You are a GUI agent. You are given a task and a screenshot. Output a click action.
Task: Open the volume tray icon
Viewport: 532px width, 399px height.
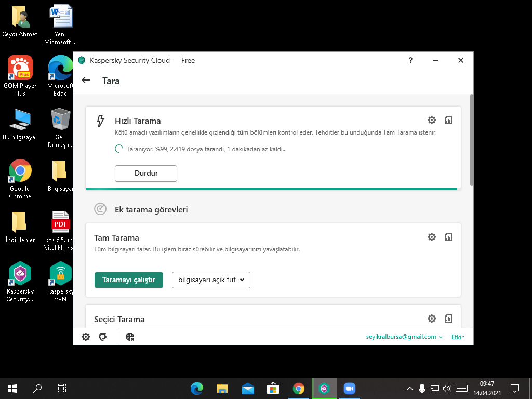point(447,389)
